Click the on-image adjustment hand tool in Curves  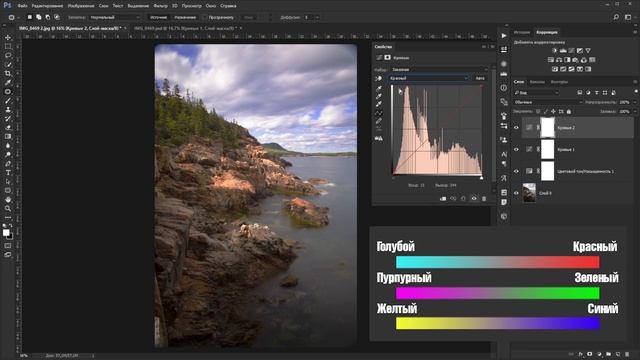pos(379,78)
